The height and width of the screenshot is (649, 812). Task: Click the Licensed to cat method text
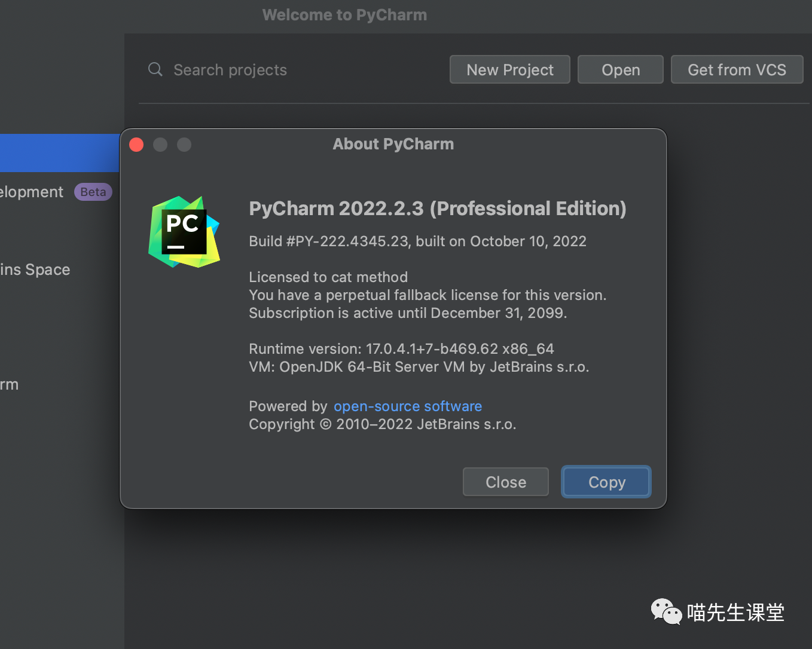tap(328, 277)
